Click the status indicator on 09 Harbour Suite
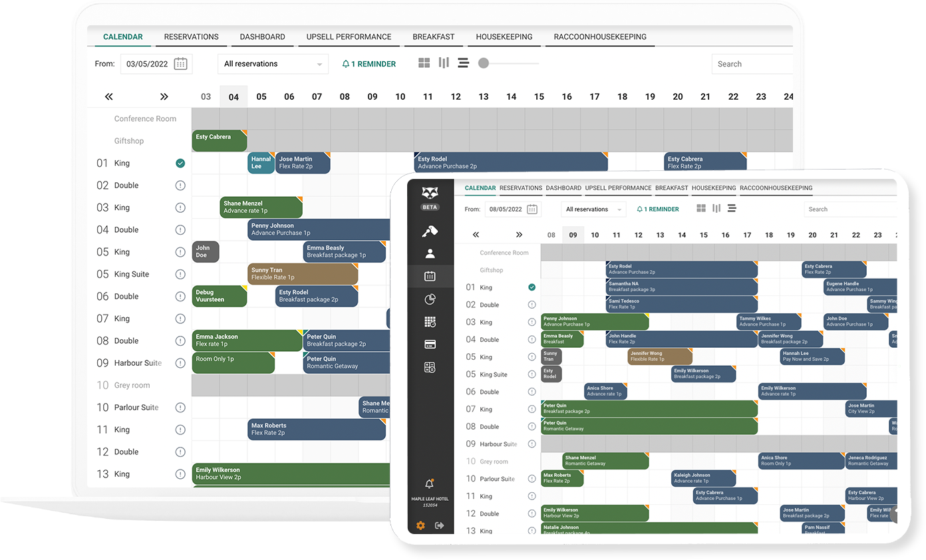926x560 pixels. pyautogui.click(x=180, y=362)
